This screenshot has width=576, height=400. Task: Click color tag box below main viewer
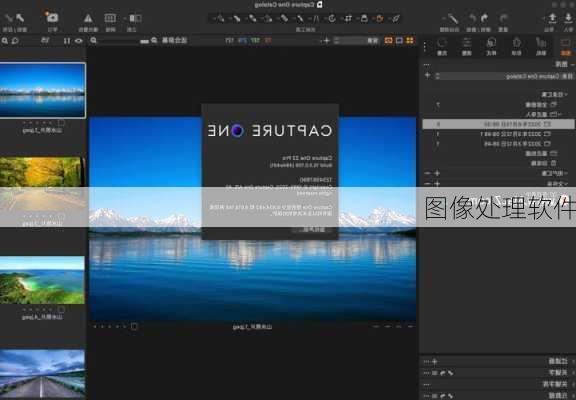coord(134,326)
